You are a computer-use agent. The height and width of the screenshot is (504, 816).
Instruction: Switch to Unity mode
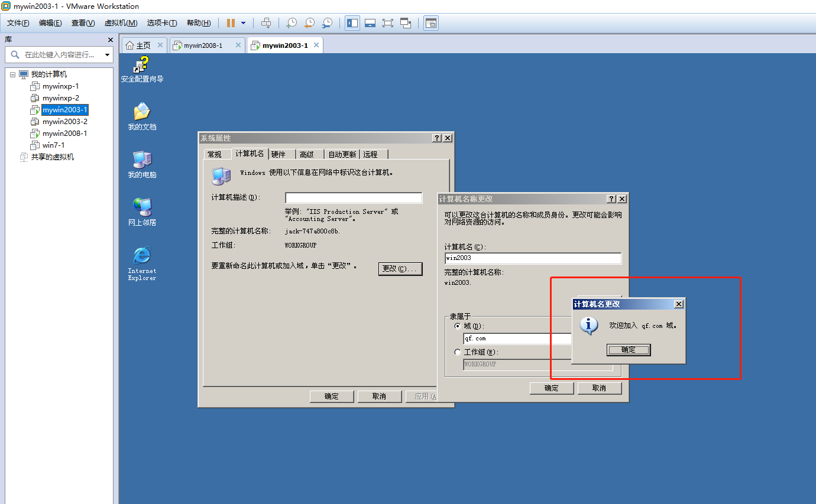tap(406, 23)
